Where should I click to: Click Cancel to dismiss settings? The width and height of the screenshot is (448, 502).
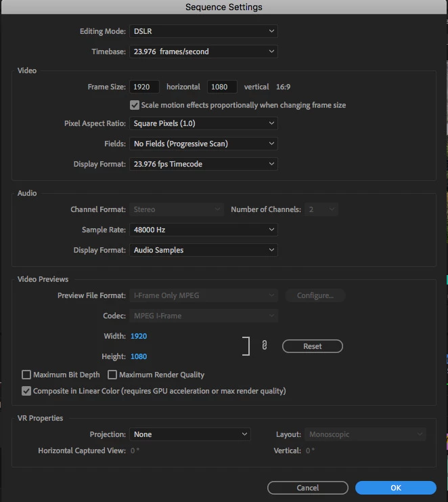(308, 488)
